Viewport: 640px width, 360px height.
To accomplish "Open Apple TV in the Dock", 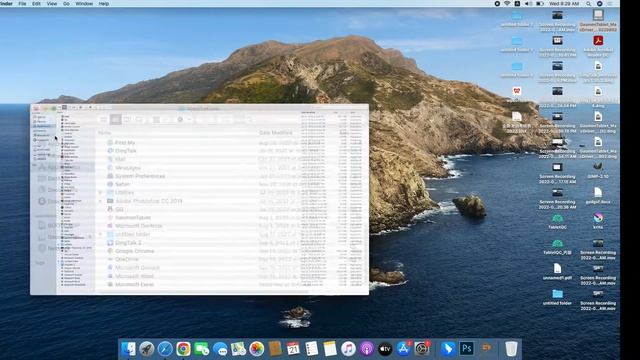I will [385, 349].
